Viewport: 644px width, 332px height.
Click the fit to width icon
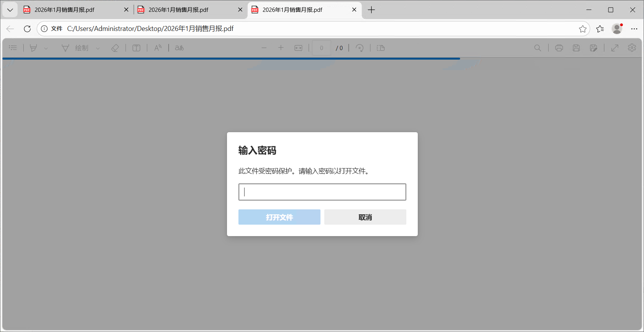(x=298, y=48)
